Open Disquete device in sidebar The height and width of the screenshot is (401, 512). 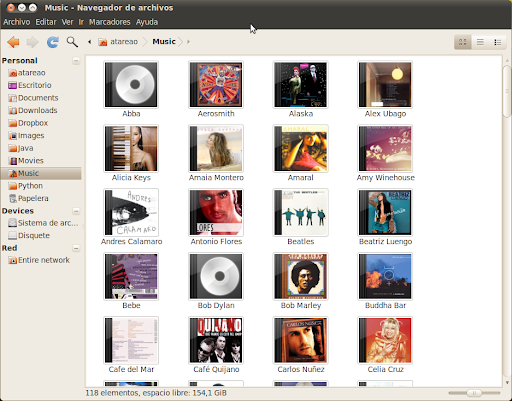29,236
